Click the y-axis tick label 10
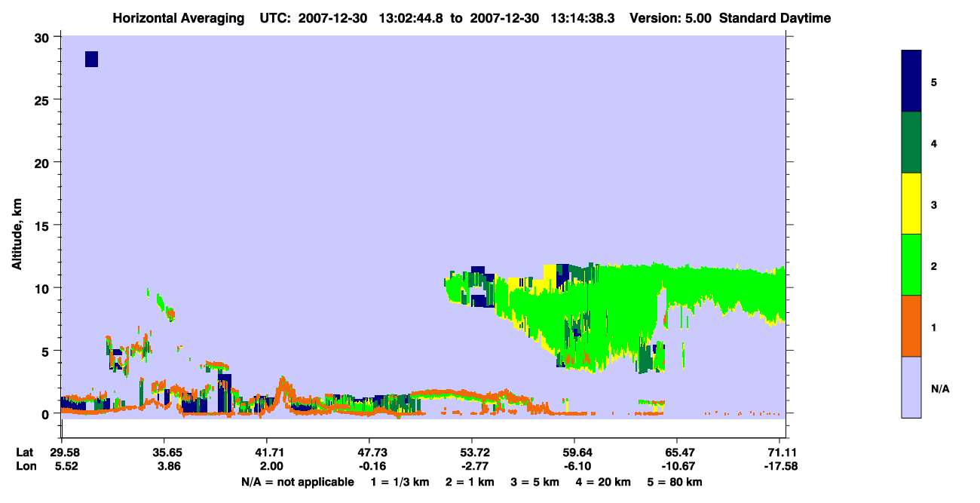The image size is (980, 503). tap(43, 288)
